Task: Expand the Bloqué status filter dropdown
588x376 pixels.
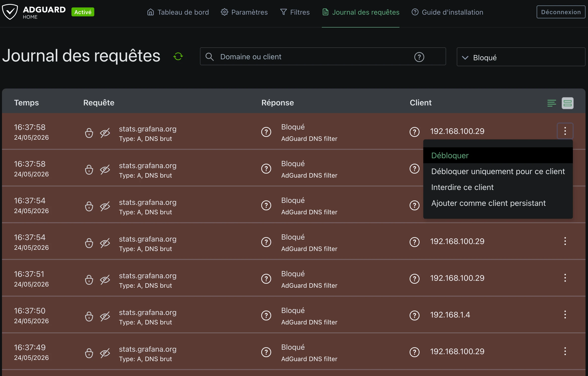Action: pyautogui.click(x=521, y=57)
